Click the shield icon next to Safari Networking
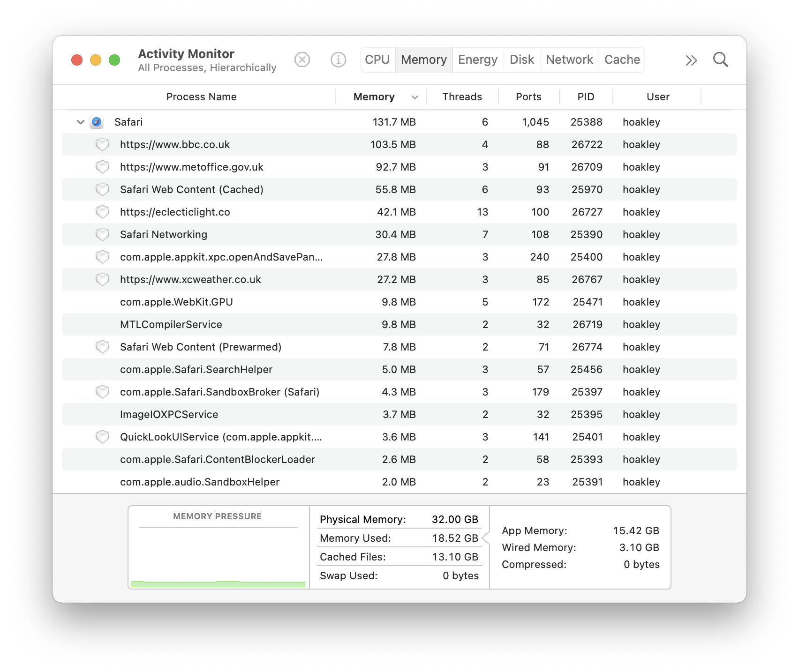Image resolution: width=799 pixels, height=672 pixels. pos(102,234)
